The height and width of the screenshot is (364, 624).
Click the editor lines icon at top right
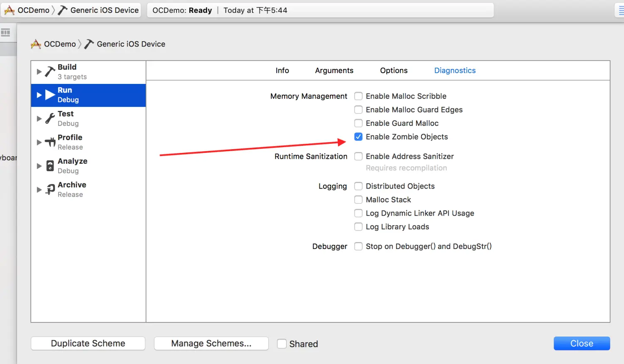click(621, 11)
